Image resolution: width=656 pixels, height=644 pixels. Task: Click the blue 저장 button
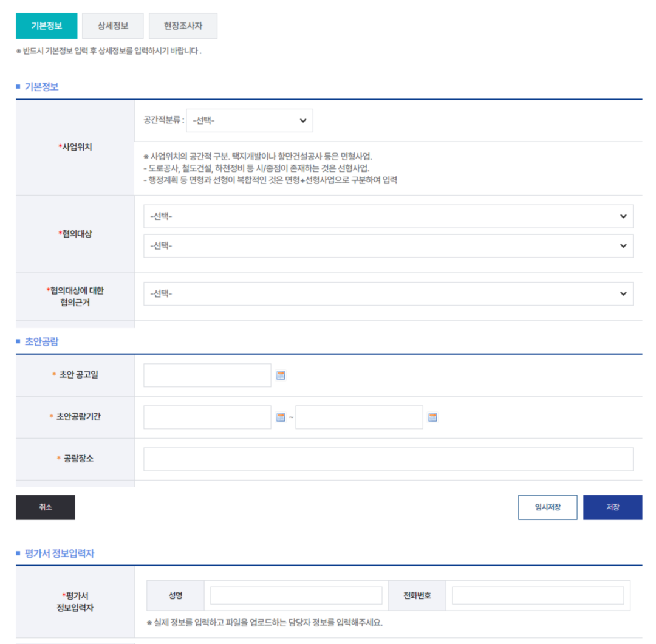point(612,507)
